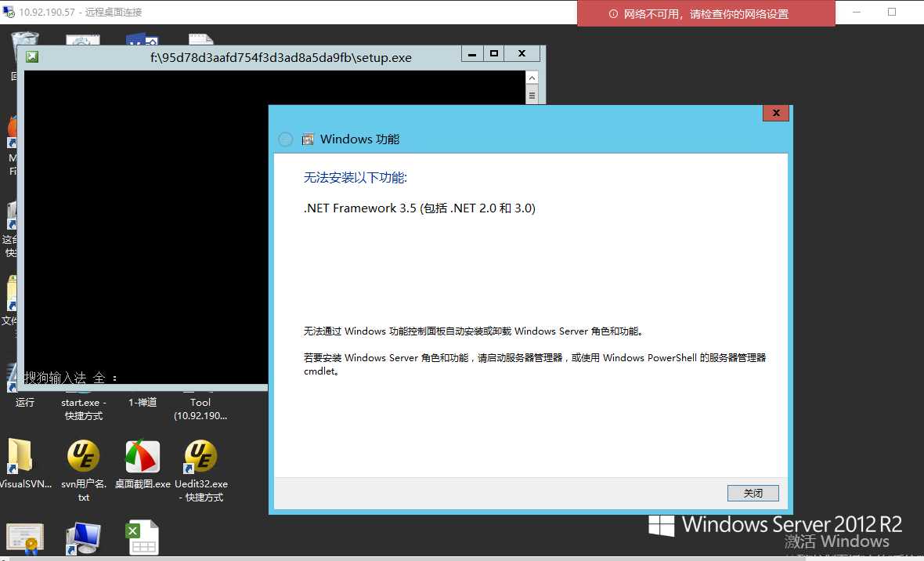The width and height of the screenshot is (924, 561).
Task: Select the 桌面截图.exe desktop icon
Action: tap(143, 457)
